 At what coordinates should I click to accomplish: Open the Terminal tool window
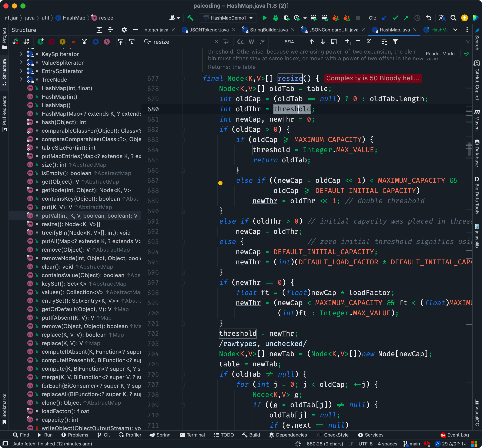(x=192, y=435)
